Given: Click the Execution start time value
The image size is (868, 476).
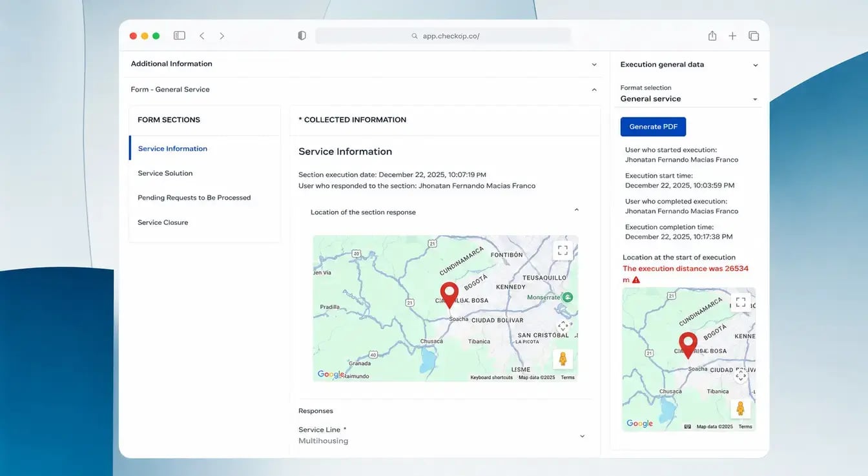Looking at the screenshot, I should click(679, 185).
